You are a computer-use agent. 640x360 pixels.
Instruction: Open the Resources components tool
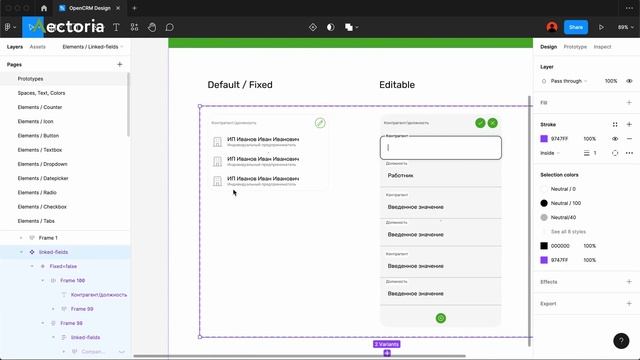coord(134,27)
